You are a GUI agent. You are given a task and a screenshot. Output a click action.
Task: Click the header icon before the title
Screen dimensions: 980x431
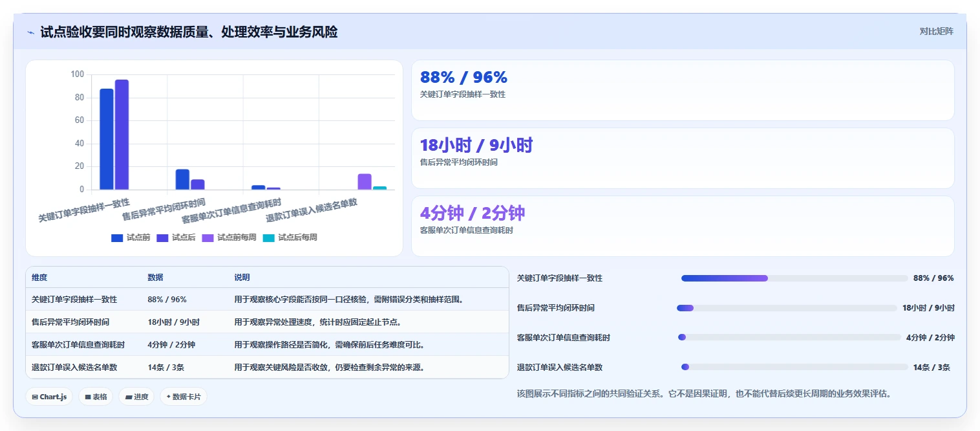30,32
